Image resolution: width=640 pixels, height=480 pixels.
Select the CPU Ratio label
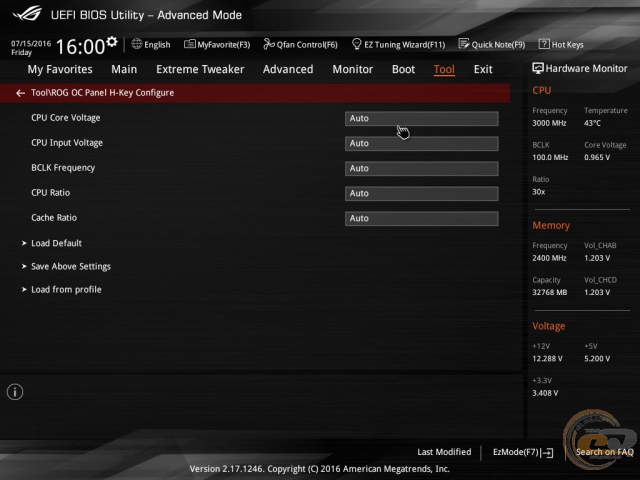click(x=51, y=193)
